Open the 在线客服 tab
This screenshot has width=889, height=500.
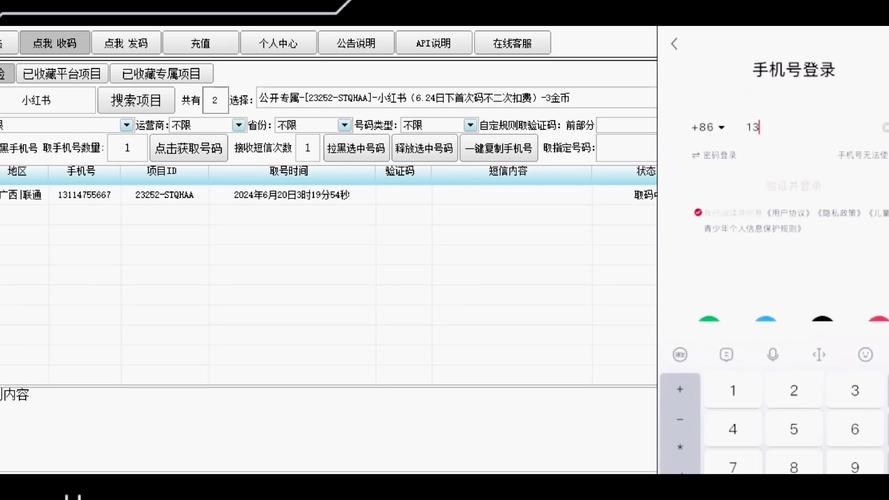512,43
